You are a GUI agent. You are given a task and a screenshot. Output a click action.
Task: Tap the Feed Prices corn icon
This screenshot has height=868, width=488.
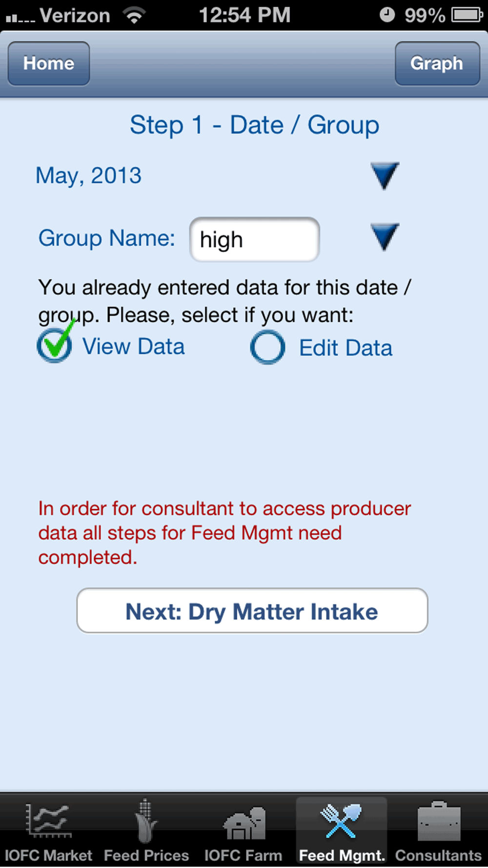click(x=145, y=821)
